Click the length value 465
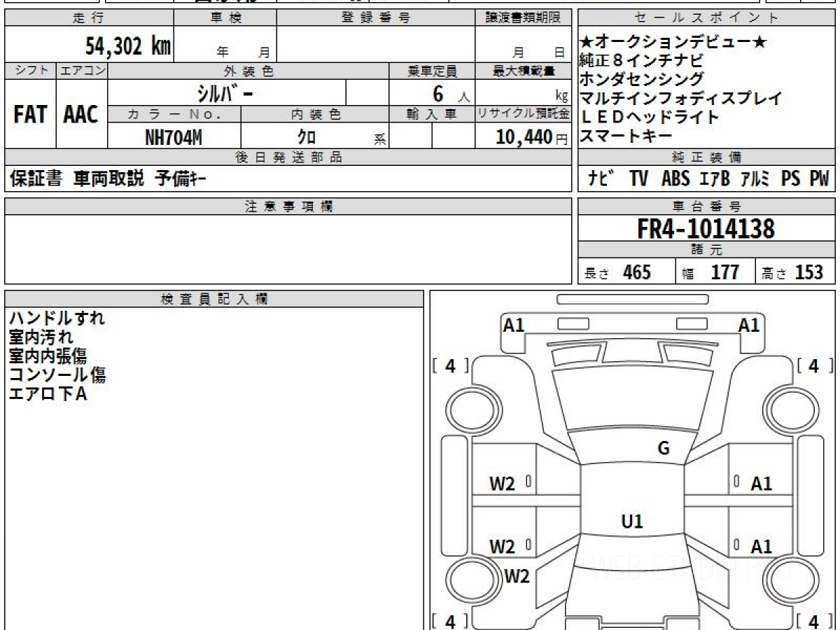 point(637,272)
